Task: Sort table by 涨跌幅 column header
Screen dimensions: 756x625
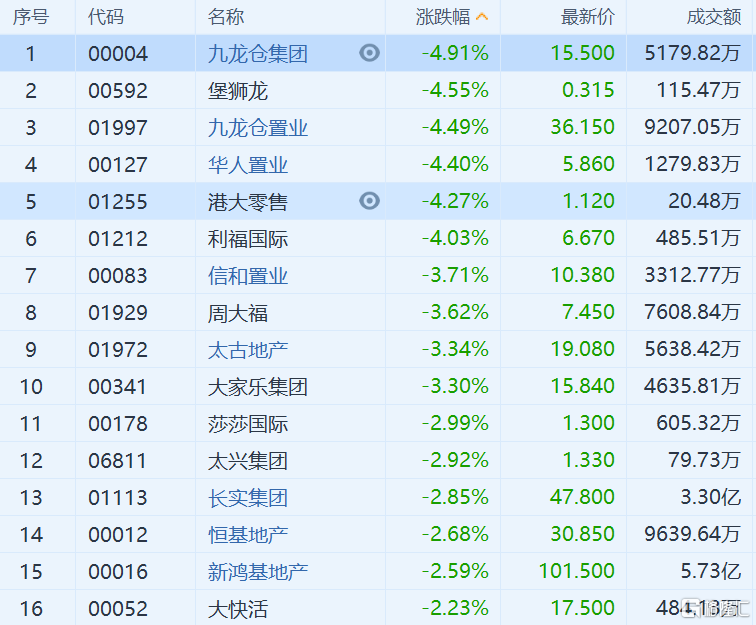Action: 443,17
